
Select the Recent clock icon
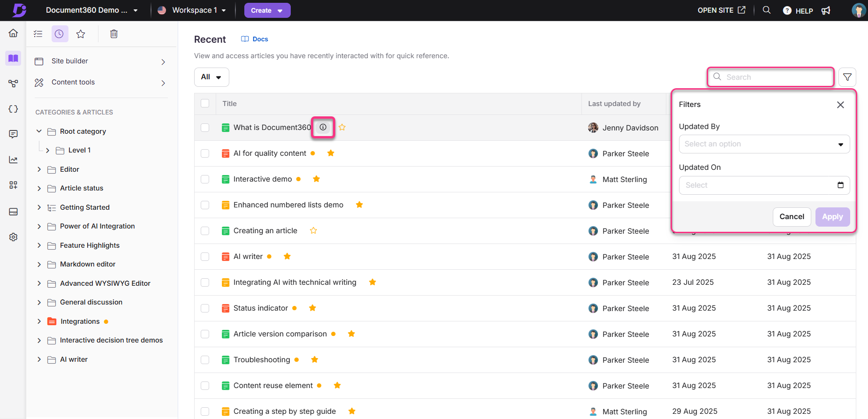60,34
